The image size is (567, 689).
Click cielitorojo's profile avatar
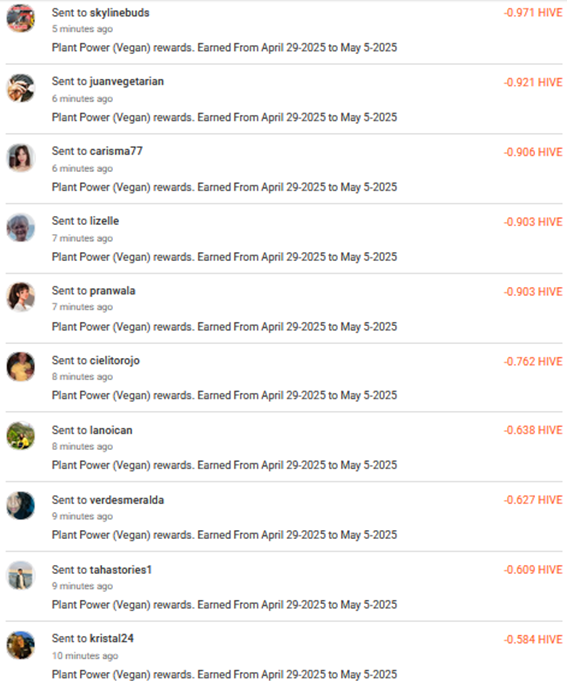(x=21, y=366)
